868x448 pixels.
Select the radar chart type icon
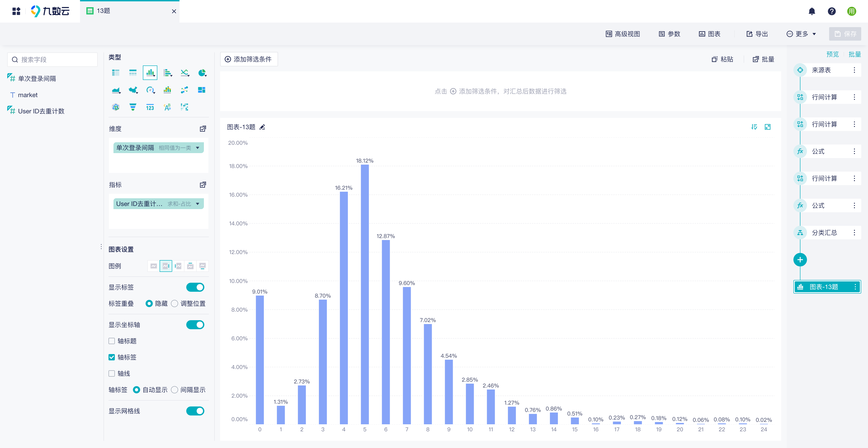point(116,107)
